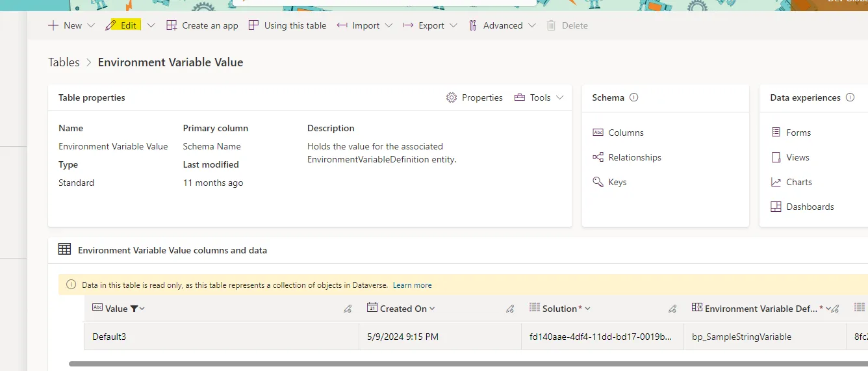Click info icon next to Schema
The image size is (868, 371).
[x=634, y=97]
